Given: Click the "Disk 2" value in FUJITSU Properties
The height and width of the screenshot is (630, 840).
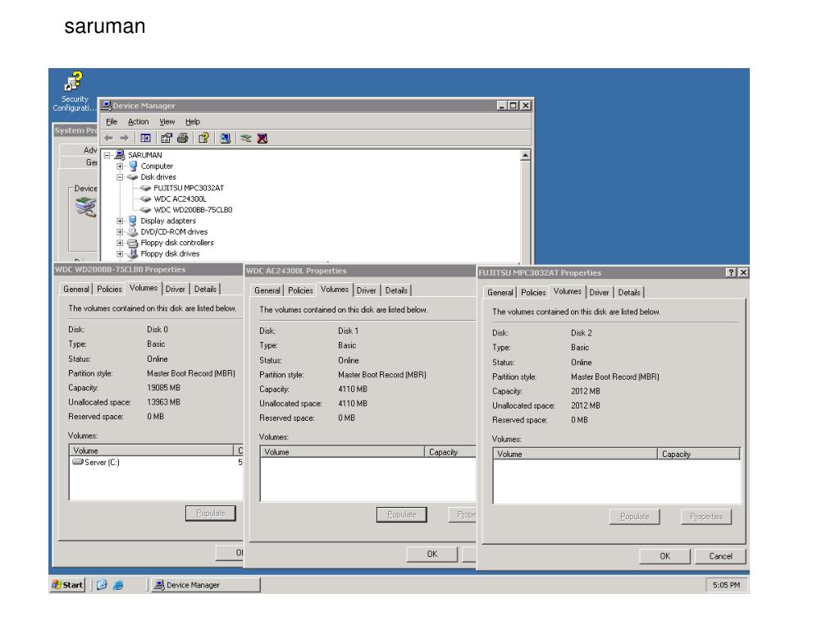Looking at the screenshot, I should point(582,333).
